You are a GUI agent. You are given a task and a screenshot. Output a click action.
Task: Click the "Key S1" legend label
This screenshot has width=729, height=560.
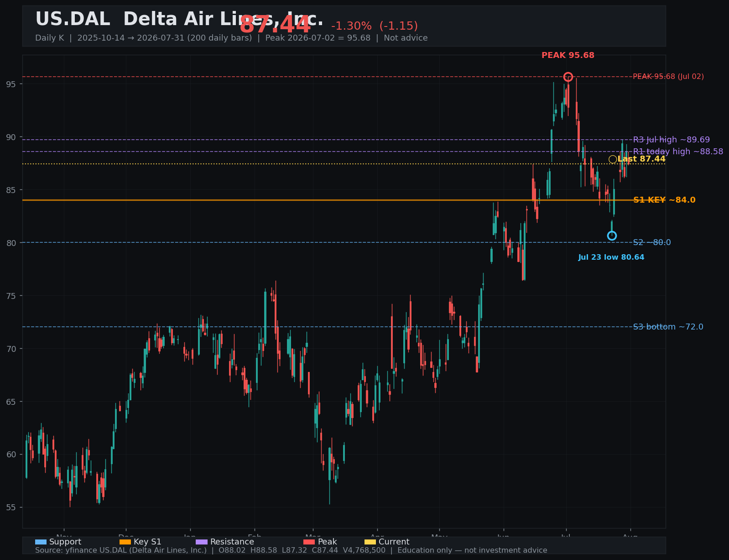147,542
